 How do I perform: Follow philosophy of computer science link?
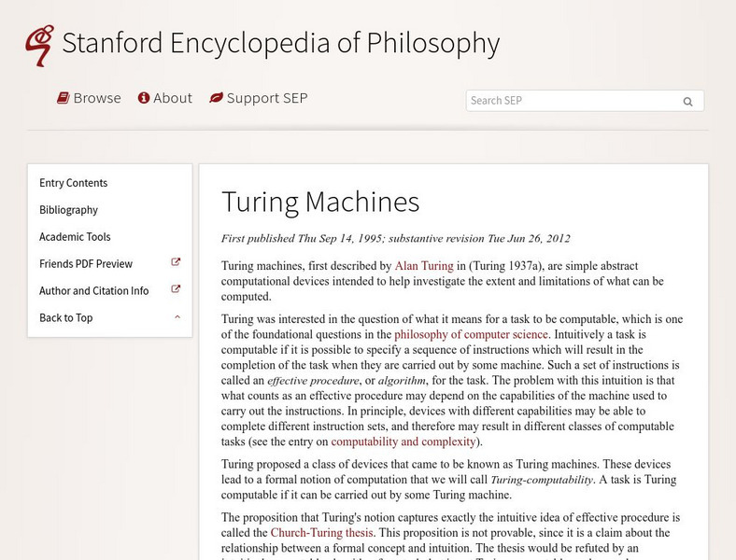(x=471, y=334)
